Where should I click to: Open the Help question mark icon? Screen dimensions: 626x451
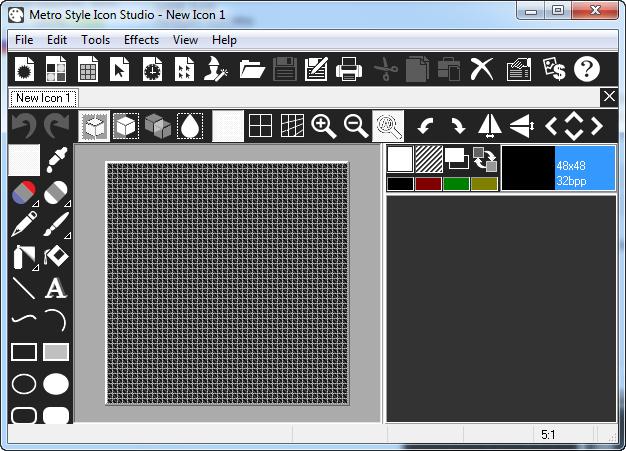(586, 69)
